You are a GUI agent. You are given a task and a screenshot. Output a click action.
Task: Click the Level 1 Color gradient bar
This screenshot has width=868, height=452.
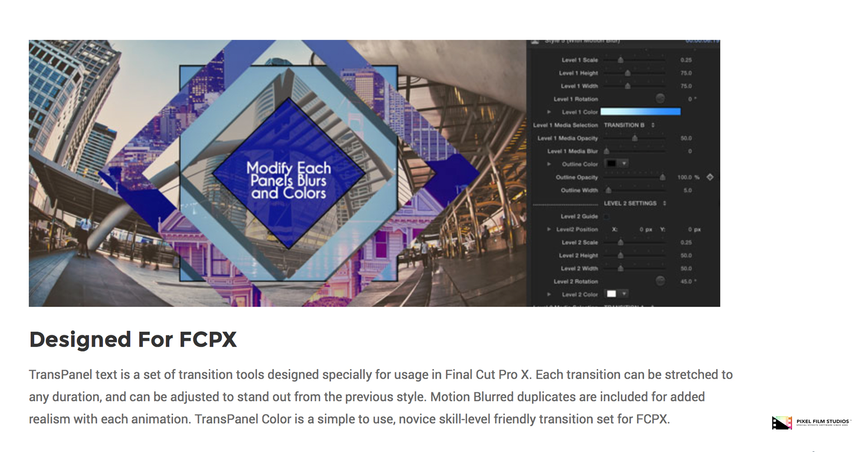point(640,112)
